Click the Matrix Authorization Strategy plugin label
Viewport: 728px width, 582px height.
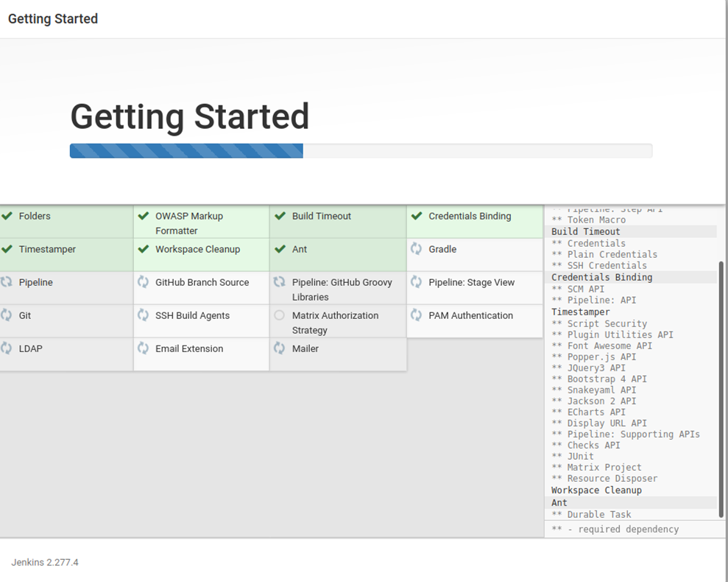pyautogui.click(x=335, y=323)
